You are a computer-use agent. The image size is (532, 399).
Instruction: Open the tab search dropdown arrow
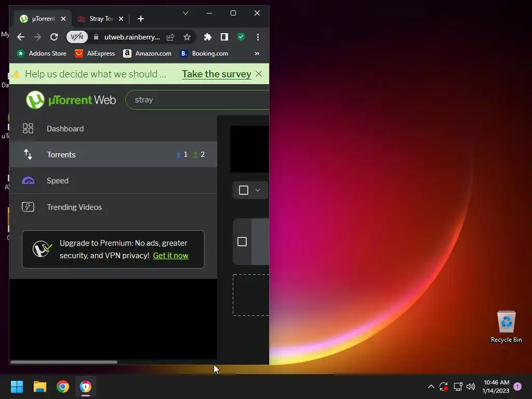(185, 13)
